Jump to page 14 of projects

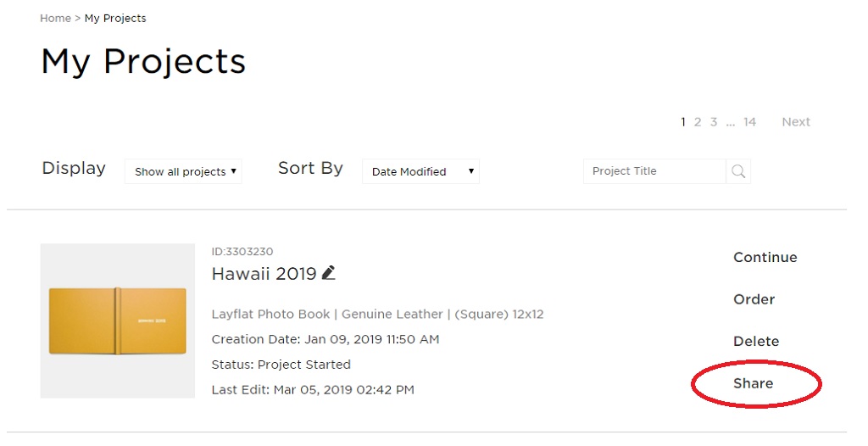[x=749, y=122]
